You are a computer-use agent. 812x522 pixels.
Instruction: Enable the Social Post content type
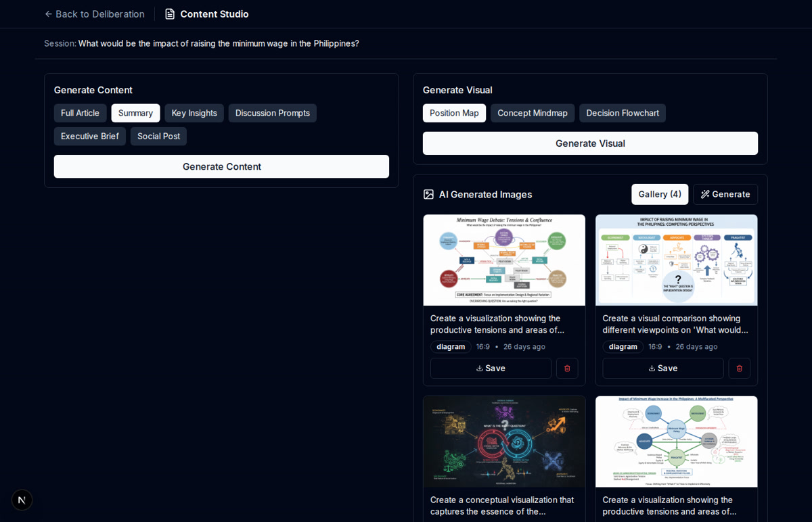click(x=158, y=136)
